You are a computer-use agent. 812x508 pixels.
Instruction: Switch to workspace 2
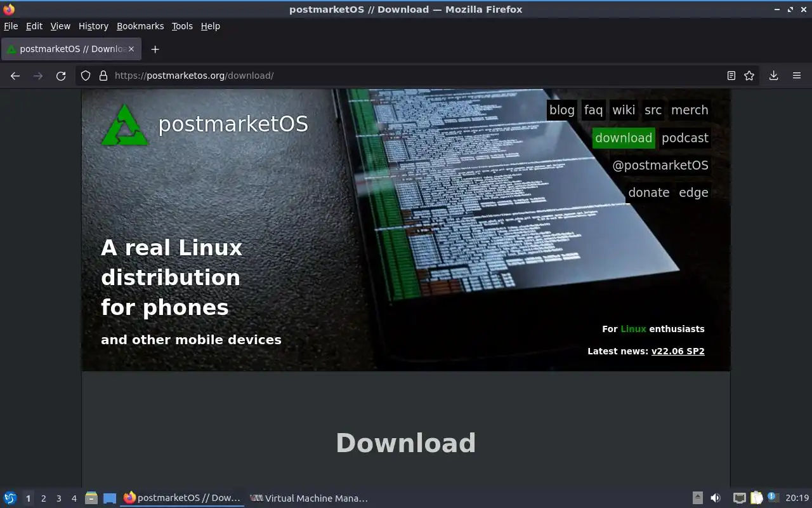(x=43, y=498)
